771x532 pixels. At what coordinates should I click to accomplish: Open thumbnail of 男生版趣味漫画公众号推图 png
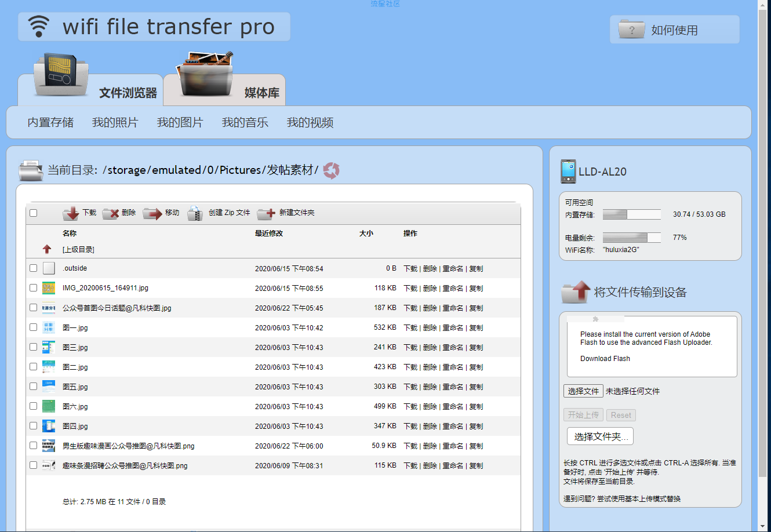tap(49, 445)
